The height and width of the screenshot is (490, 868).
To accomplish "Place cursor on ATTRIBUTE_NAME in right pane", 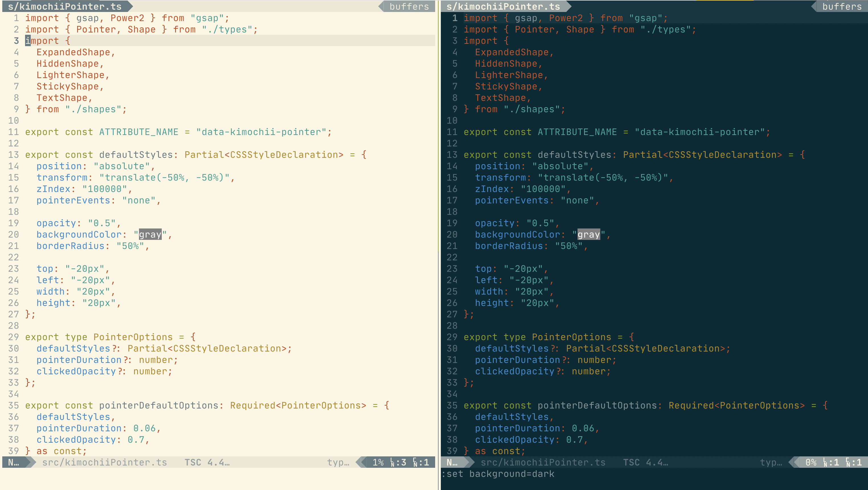I will tap(577, 132).
